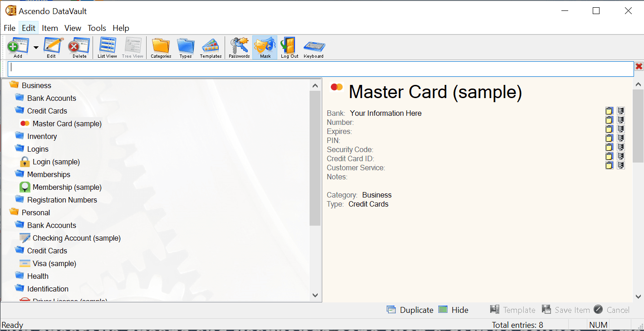Click the Template button
Image resolution: width=644 pixels, height=331 pixels.
tap(513, 310)
